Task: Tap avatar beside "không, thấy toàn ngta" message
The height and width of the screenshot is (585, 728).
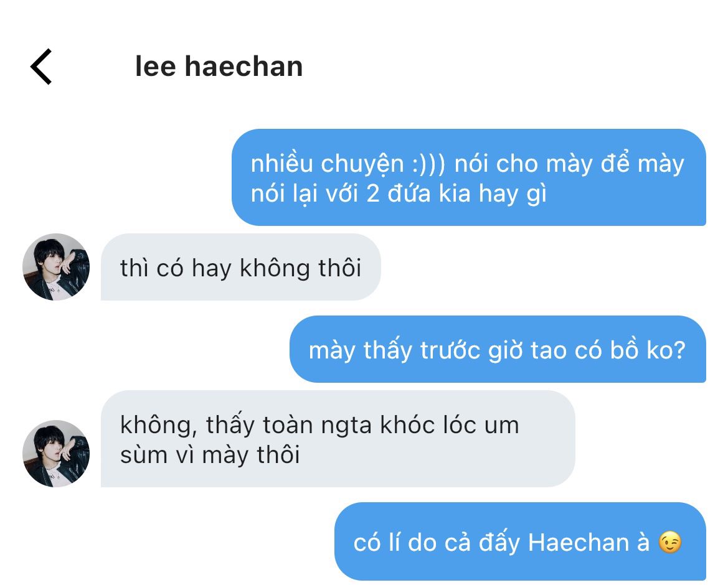Action: click(56, 453)
